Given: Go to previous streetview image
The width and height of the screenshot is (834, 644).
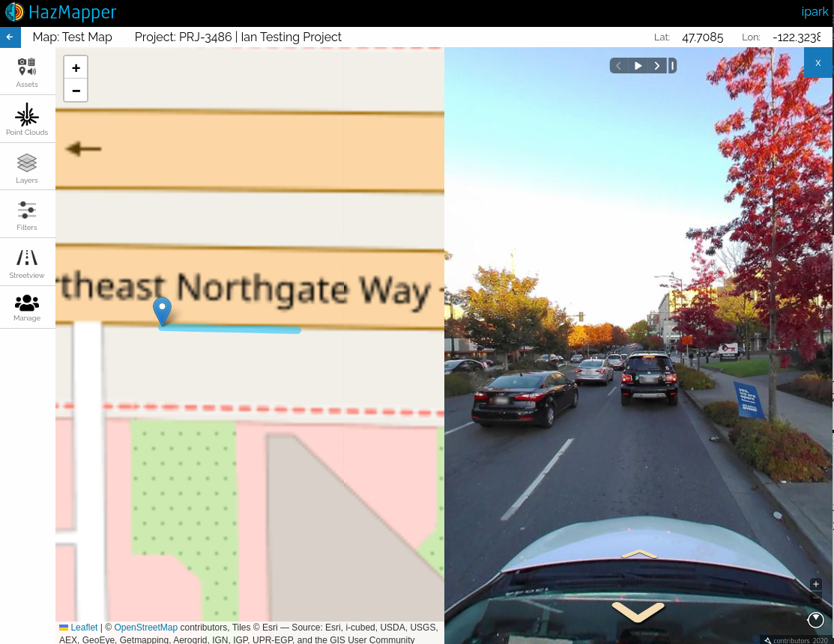Looking at the screenshot, I should 619,66.
